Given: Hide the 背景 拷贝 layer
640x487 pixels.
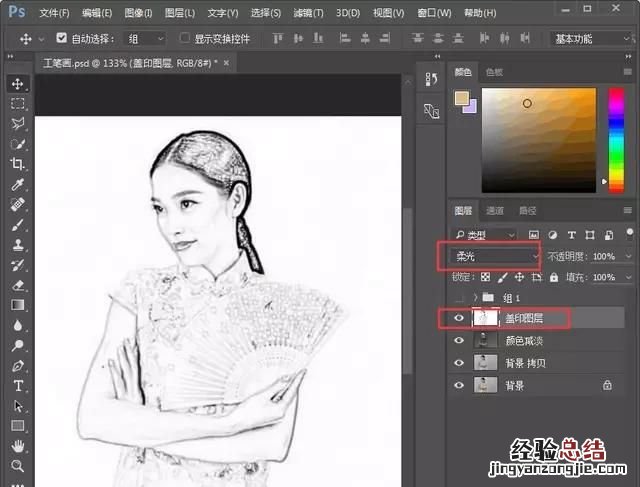Looking at the screenshot, I should (459, 363).
